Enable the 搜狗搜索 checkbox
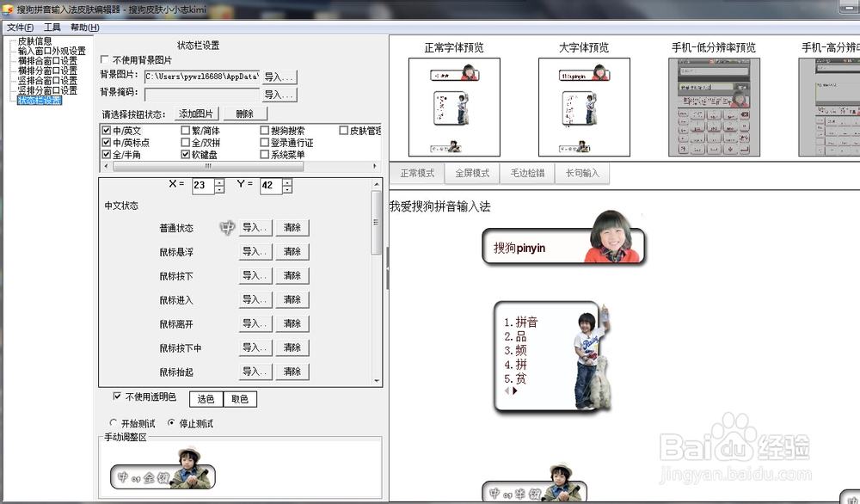The width and height of the screenshot is (860, 504). (x=264, y=131)
